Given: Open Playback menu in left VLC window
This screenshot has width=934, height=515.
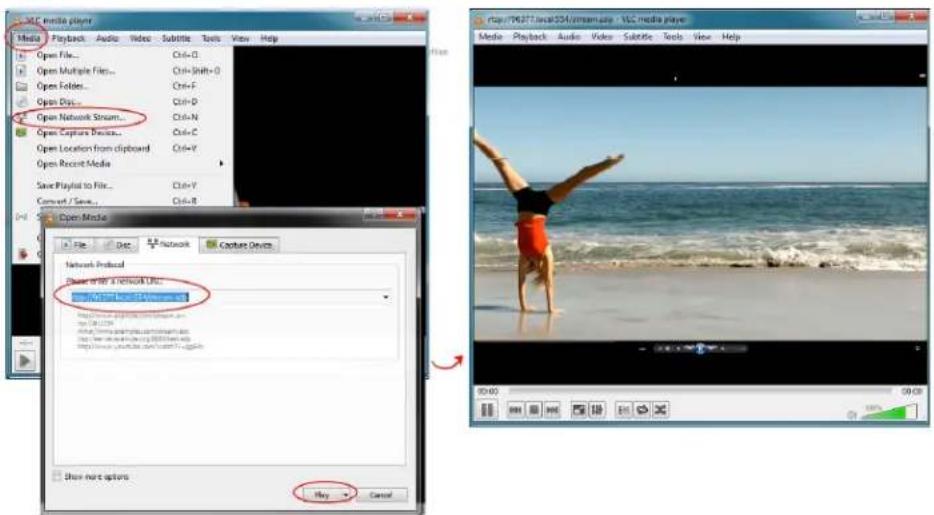Looking at the screenshot, I should pyautogui.click(x=69, y=38).
